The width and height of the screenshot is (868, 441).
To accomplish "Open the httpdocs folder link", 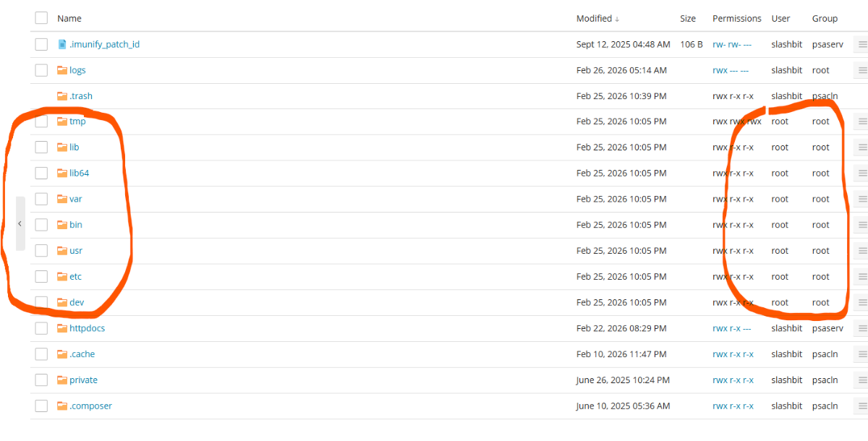I will click(x=87, y=328).
